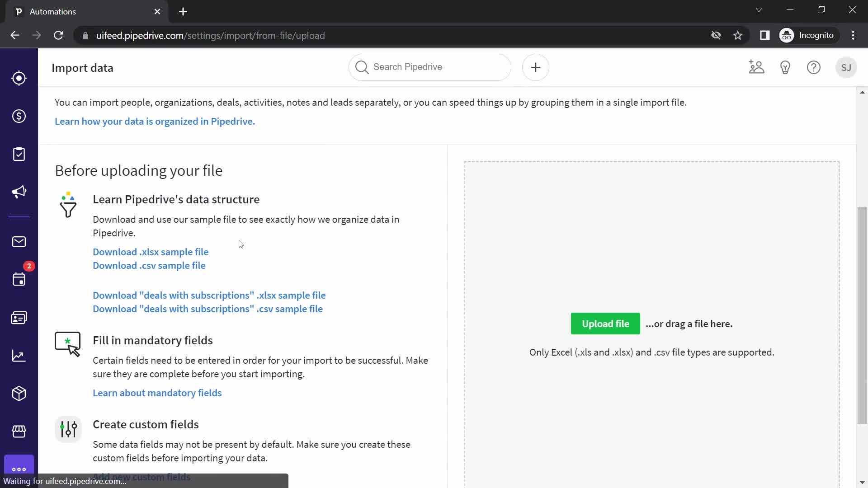Open the Chrome three-dot menu
The image size is (868, 488).
(853, 35)
